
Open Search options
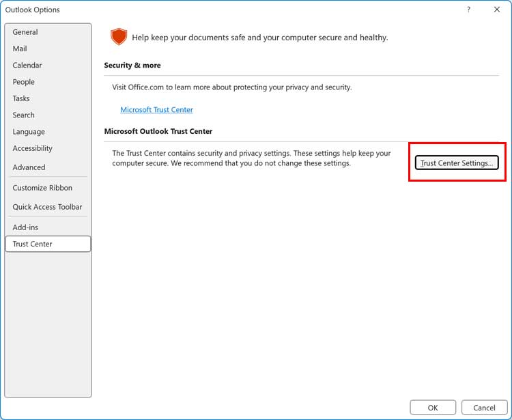click(x=48, y=115)
